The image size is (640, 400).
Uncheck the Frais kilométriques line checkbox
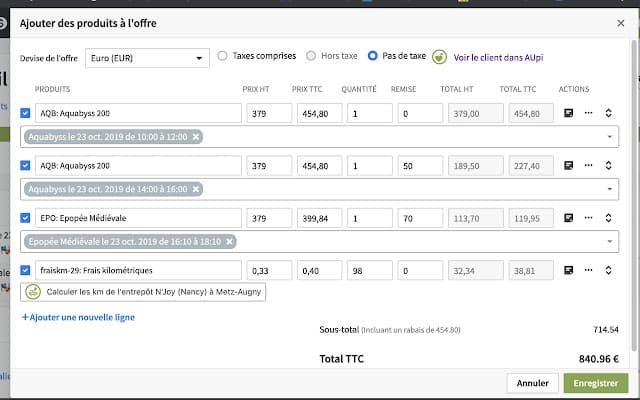pos(26,270)
